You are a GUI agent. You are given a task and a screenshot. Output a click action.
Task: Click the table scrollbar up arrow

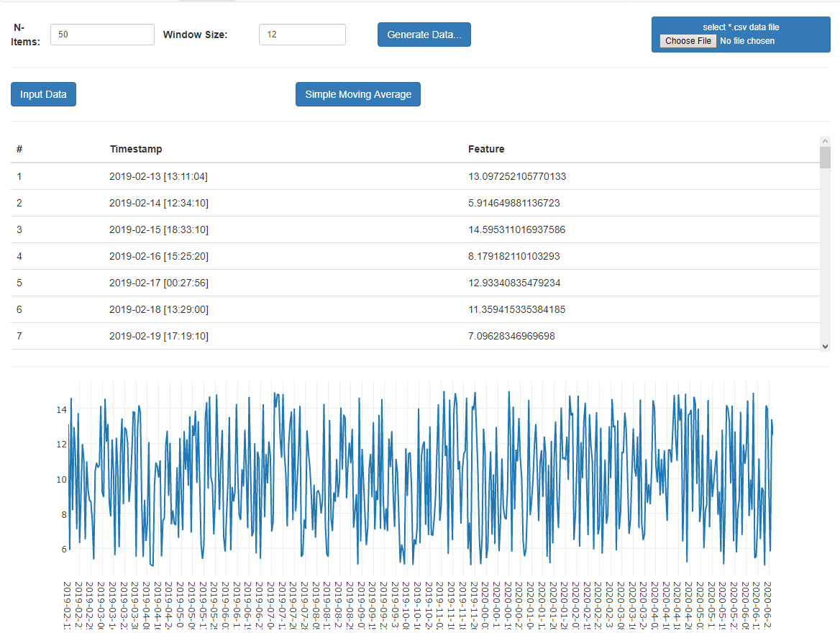tap(825, 141)
